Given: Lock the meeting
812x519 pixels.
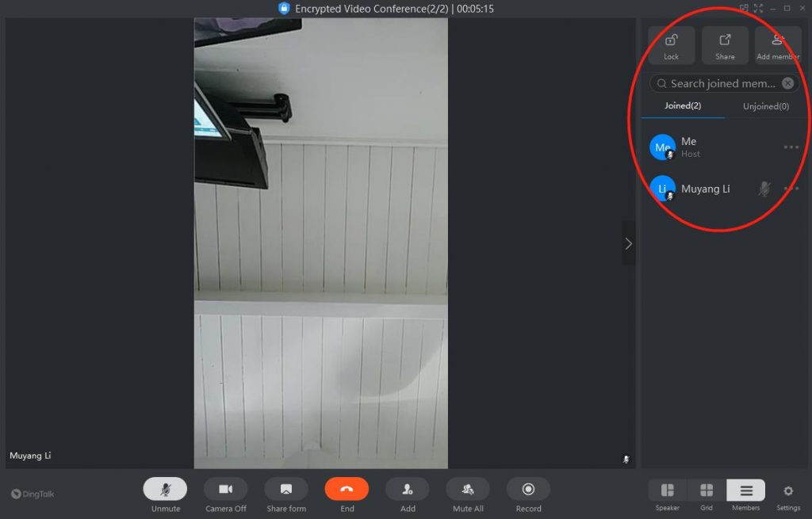Looking at the screenshot, I should click(x=672, y=45).
